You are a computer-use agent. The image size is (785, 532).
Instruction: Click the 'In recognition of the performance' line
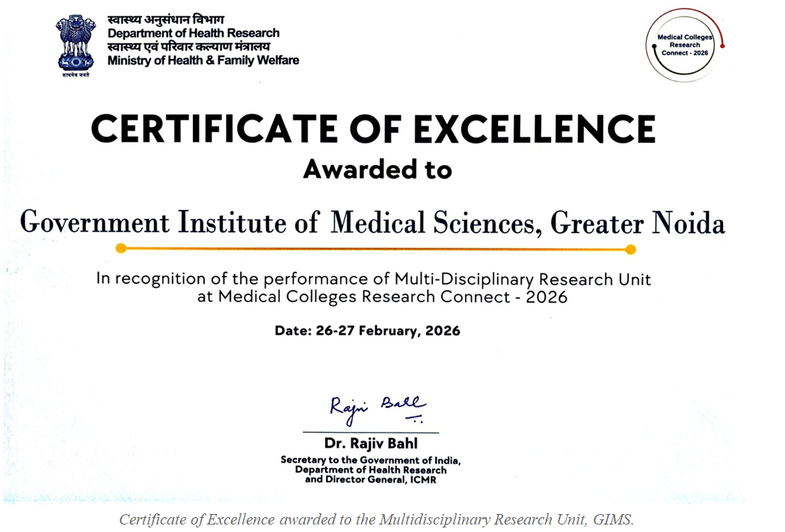(374, 279)
